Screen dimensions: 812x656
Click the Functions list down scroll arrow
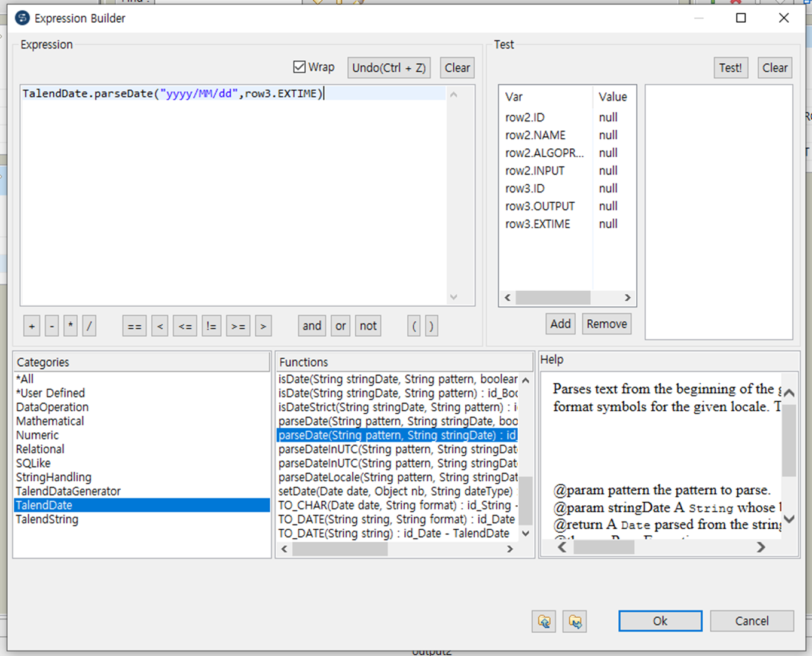click(526, 533)
